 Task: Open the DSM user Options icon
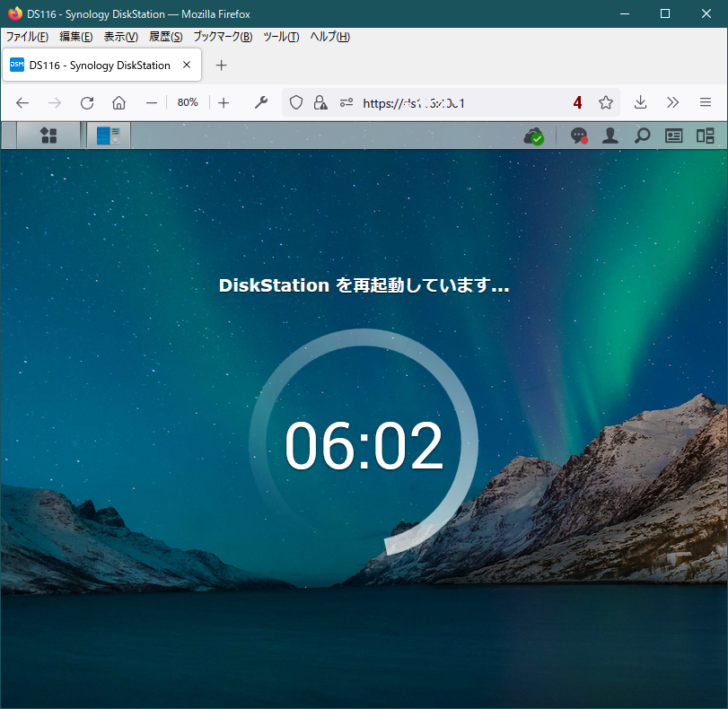tap(610, 136)
